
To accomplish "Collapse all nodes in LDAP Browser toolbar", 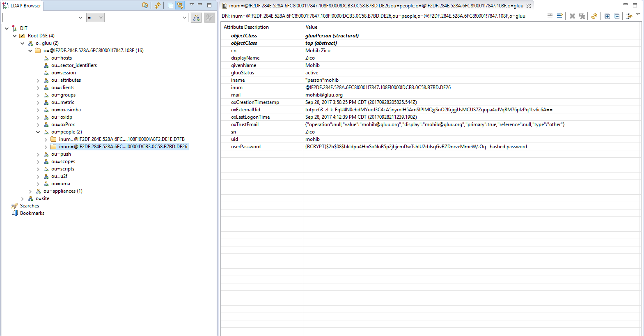I will [x=171, y=5].
